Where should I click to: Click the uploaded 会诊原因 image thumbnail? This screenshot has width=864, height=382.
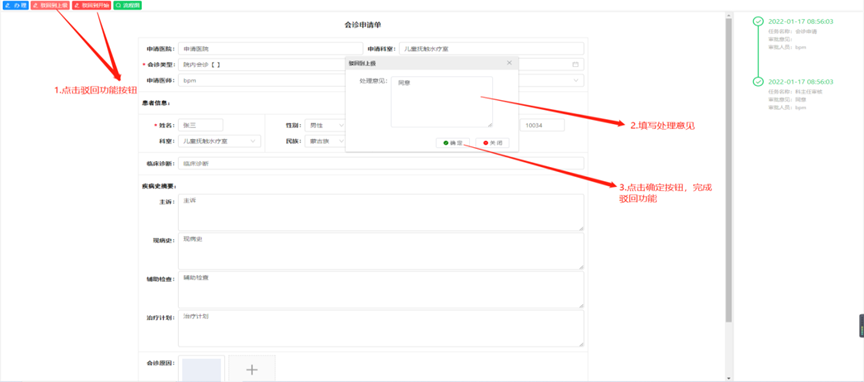click(x=202, y=369)
